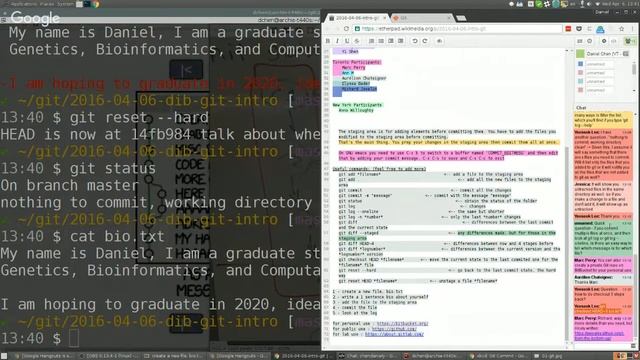Indent selected text in Etherpad
Viewport: 640px width, 360px height.
coord(391,41)
